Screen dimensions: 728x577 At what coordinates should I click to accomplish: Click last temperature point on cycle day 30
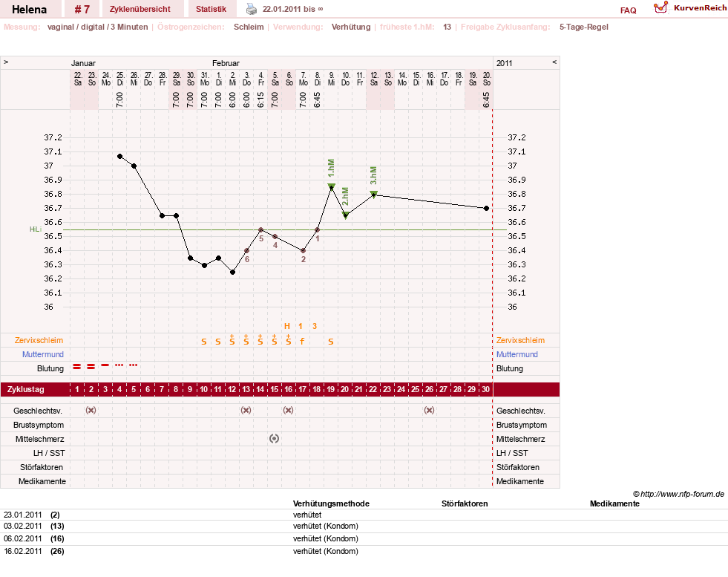pos(486,209)
